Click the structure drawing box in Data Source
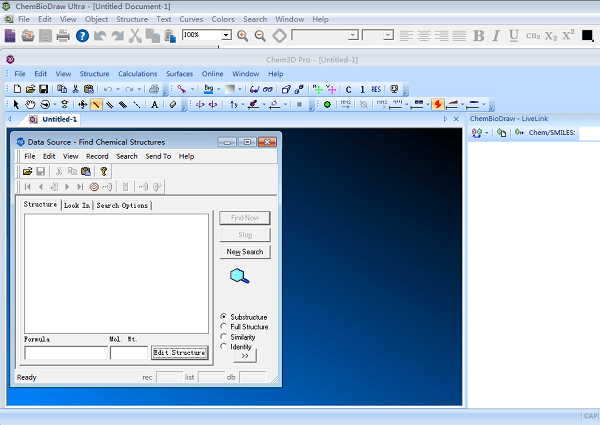This screenshot has height=425, width=600. coord(116,274)
